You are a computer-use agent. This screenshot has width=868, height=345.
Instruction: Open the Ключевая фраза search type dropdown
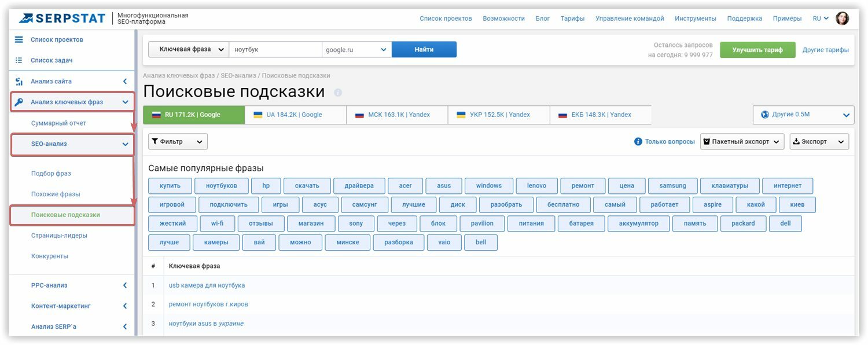click(x=189, y=50)
